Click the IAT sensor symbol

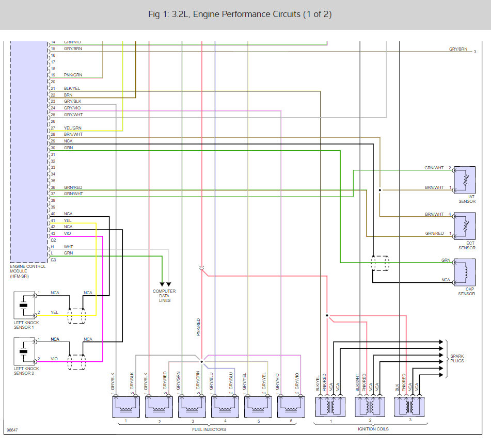click(465, 180)
